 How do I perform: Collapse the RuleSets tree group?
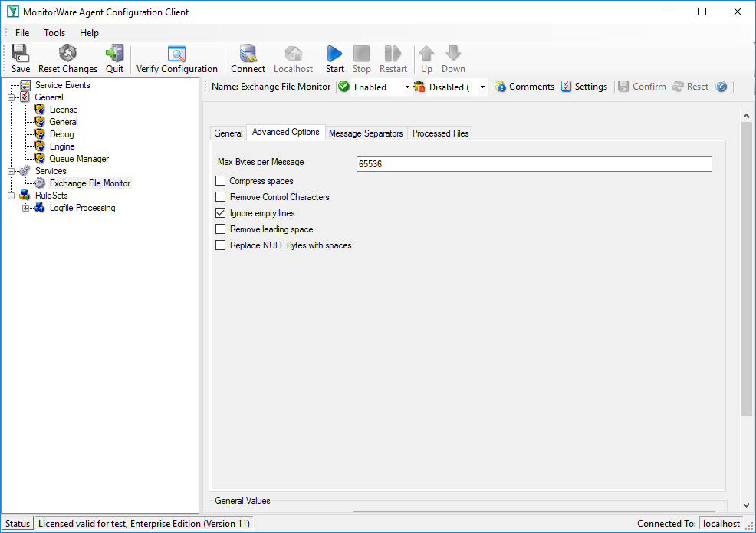click(11, 196)
